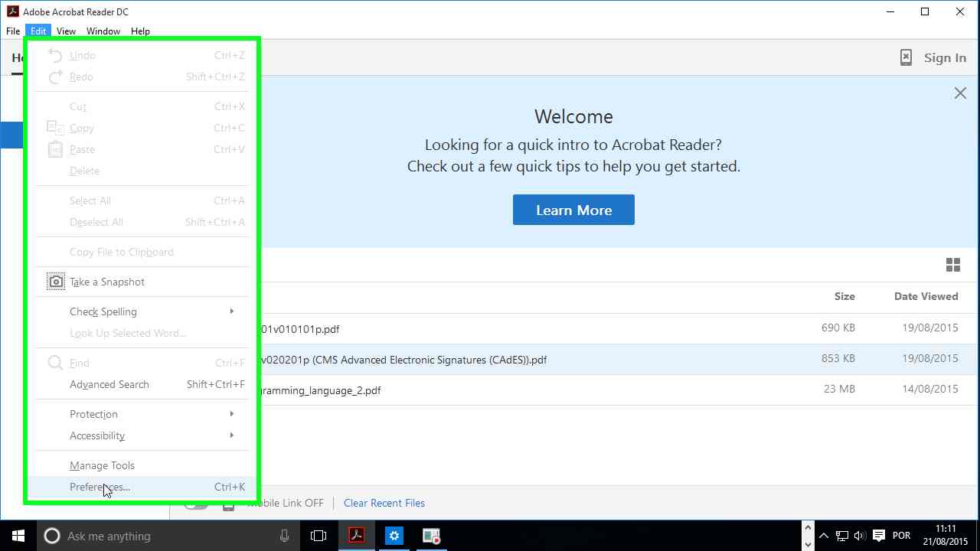Viewport: 980px width, 551px height.
Task: Open Action Center notifications icon
Action: (x=879, y=536)
